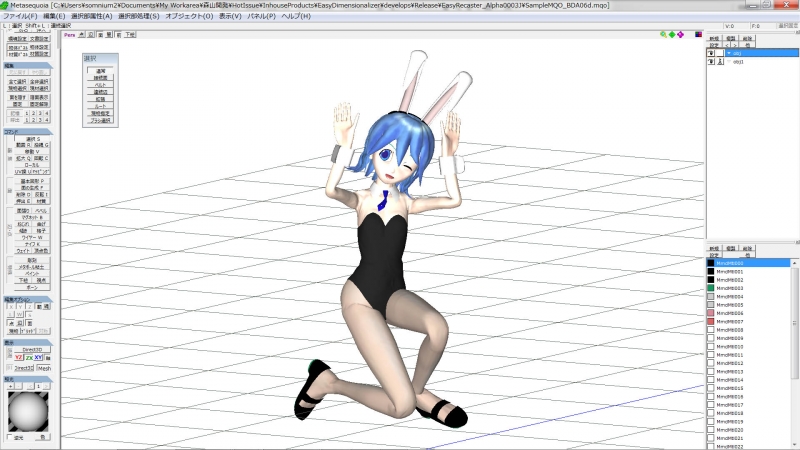Click the magenta viewport rotate icon

pos(681,35)
